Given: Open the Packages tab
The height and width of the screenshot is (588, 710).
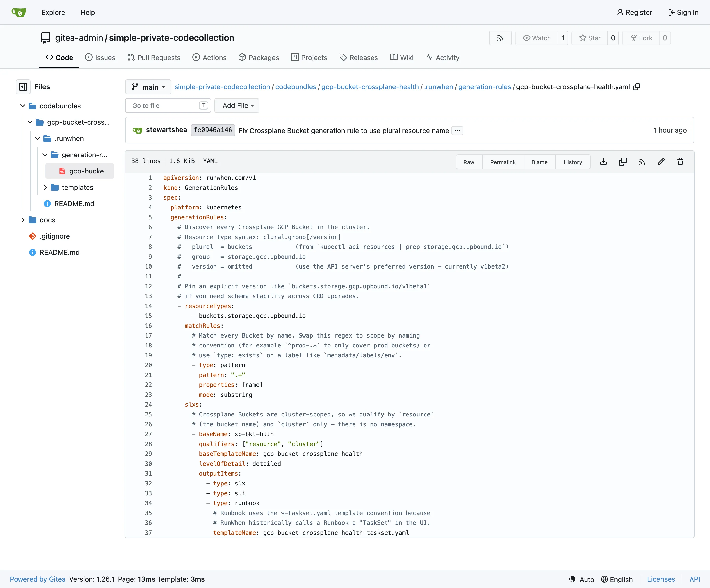Looking at the screenshot, I should (259, 58).
